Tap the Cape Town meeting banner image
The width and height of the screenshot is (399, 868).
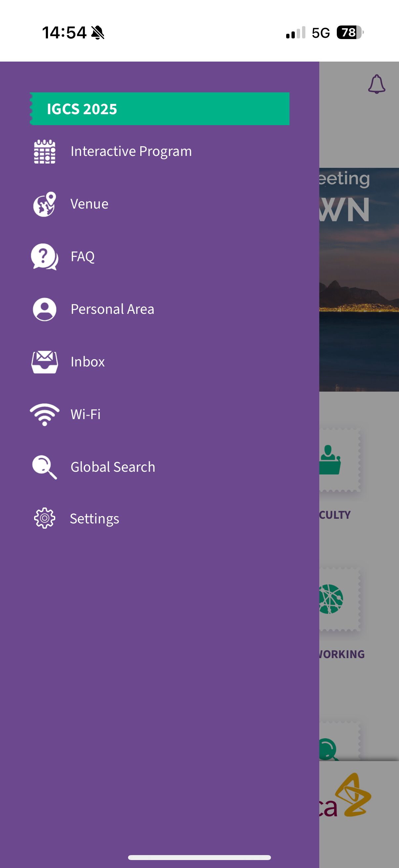tap(359, 280)
